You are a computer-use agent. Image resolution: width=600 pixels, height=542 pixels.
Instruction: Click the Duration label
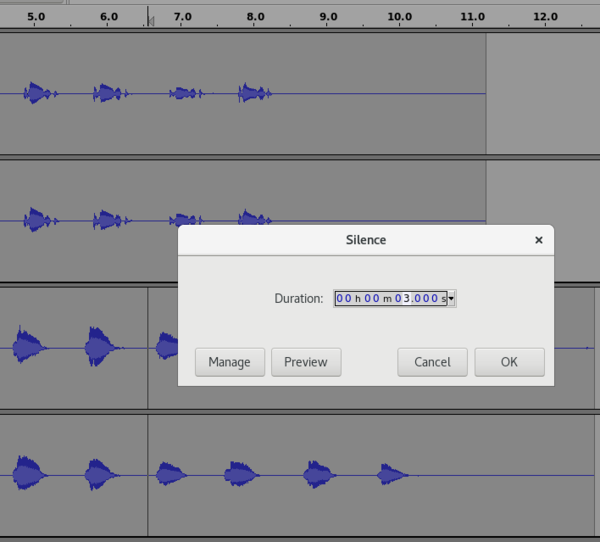299,298
